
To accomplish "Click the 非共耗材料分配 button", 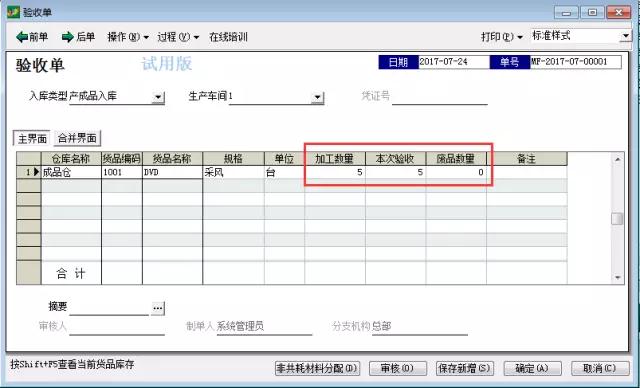I will pos(317,368).
